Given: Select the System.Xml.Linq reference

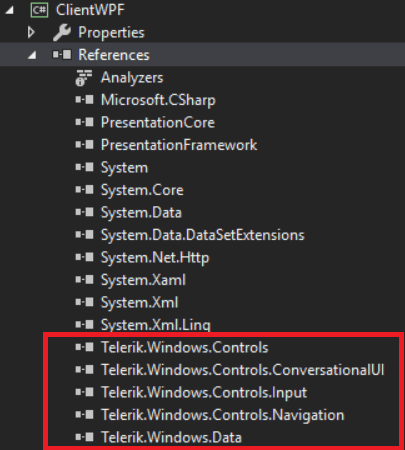Looking at the screenshot, I should tap(156, 325).
